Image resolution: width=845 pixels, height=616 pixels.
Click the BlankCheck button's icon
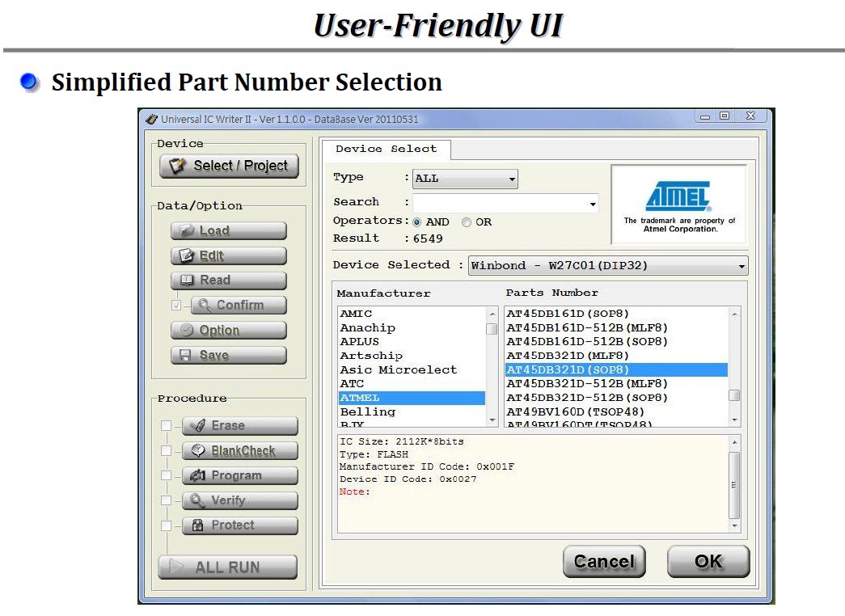pyautogui.click(x=198, y=450)
